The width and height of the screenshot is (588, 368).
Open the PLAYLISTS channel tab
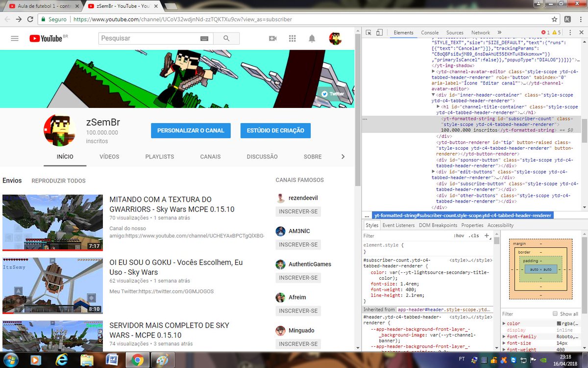160,157
